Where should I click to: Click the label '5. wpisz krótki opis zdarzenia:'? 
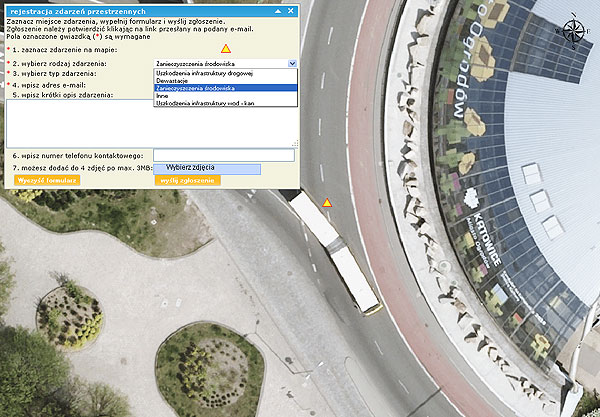coord(63,95)
